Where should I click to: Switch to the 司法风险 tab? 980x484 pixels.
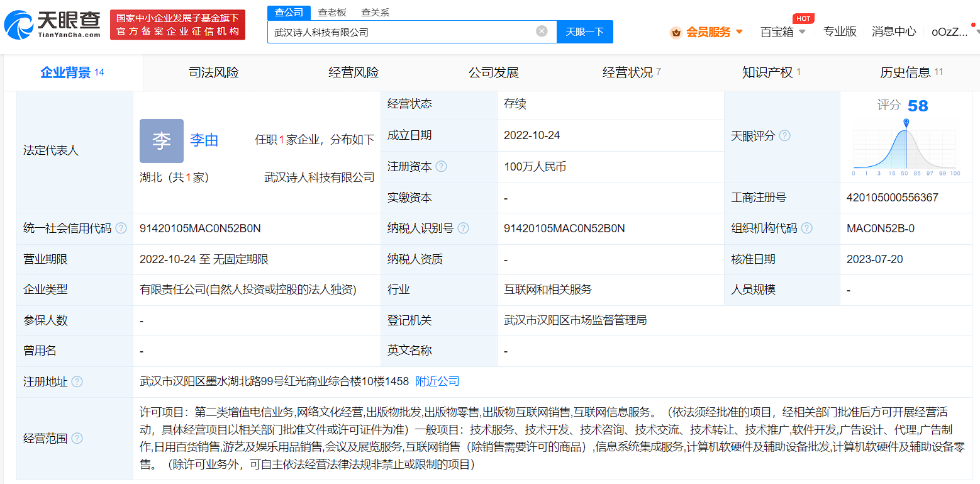[x=213, y=72]
